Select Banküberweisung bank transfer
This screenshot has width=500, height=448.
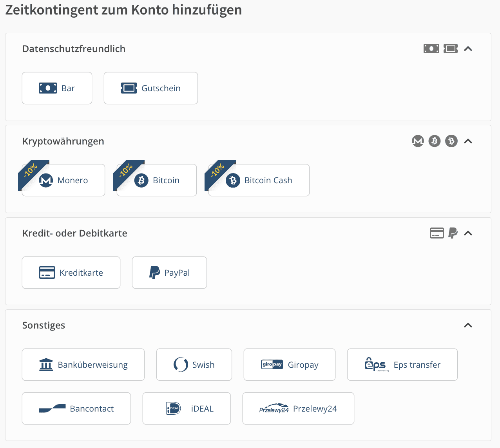83,365
